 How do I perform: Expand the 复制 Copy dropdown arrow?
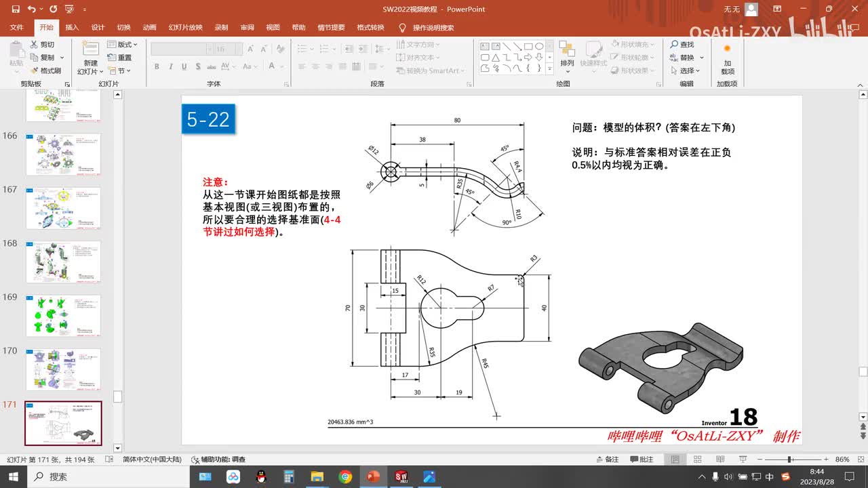pyautogui.click(x=62, y=58)
